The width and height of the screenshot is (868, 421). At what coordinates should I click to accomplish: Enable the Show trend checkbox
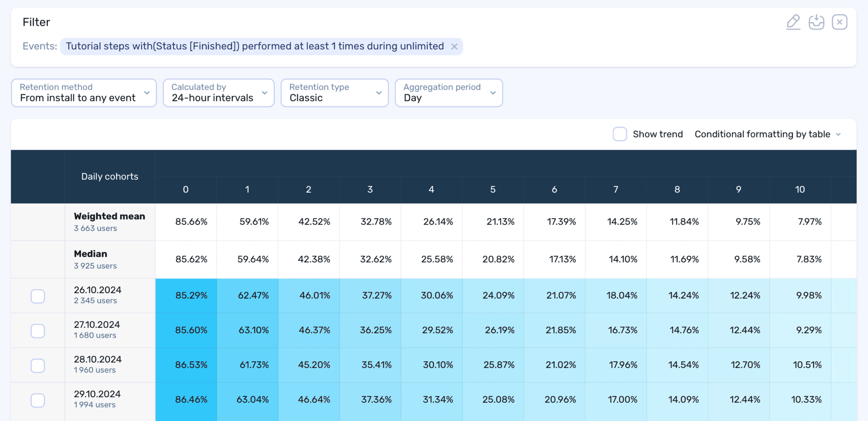coord(619,134)
